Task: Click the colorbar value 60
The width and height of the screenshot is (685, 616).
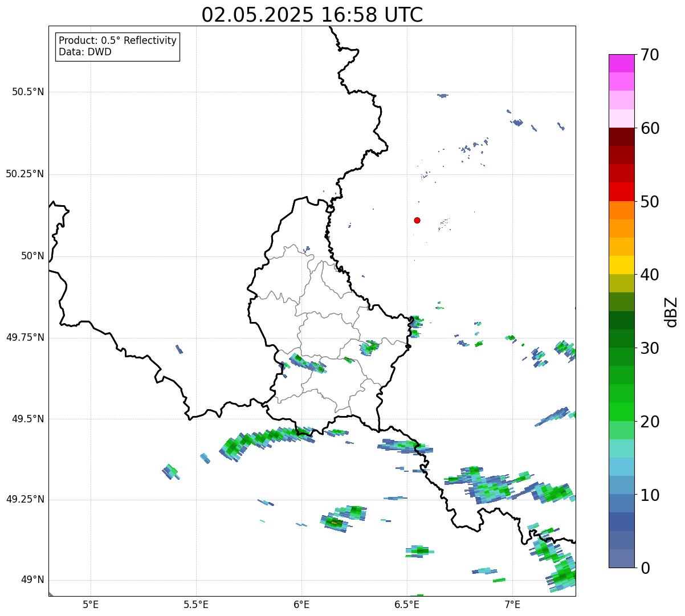Action: [650, 128]
